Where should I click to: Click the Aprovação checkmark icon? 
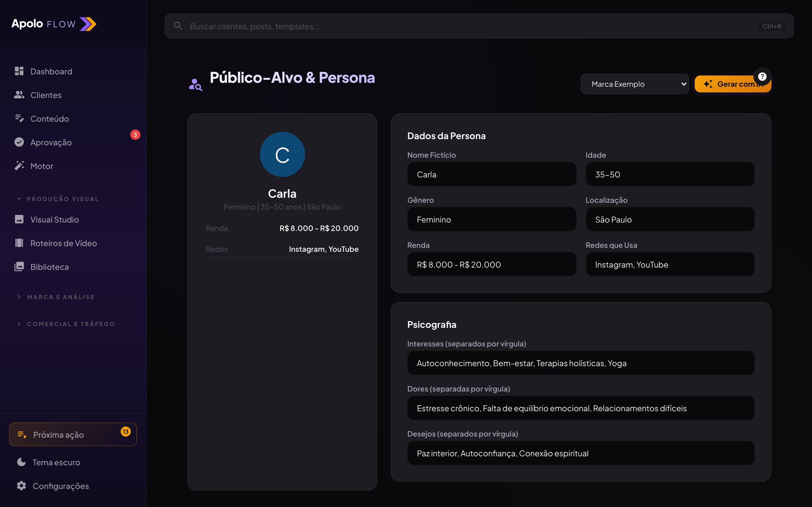click(x=19, y=142)
